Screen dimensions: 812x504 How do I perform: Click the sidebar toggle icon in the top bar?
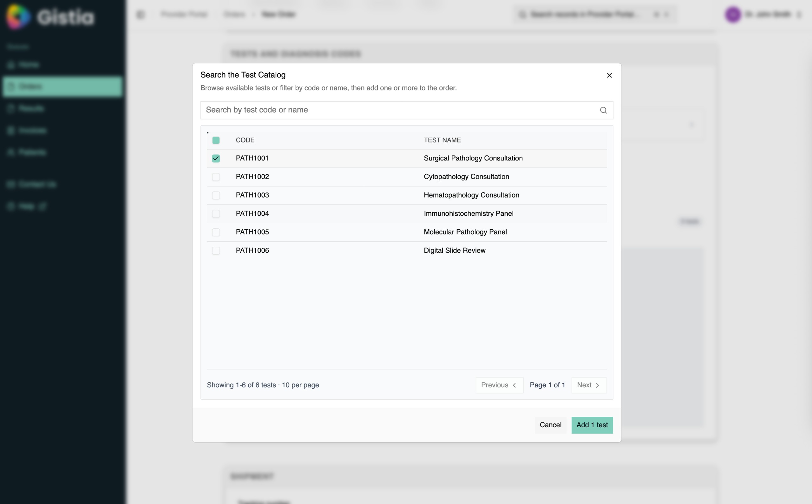141,15
